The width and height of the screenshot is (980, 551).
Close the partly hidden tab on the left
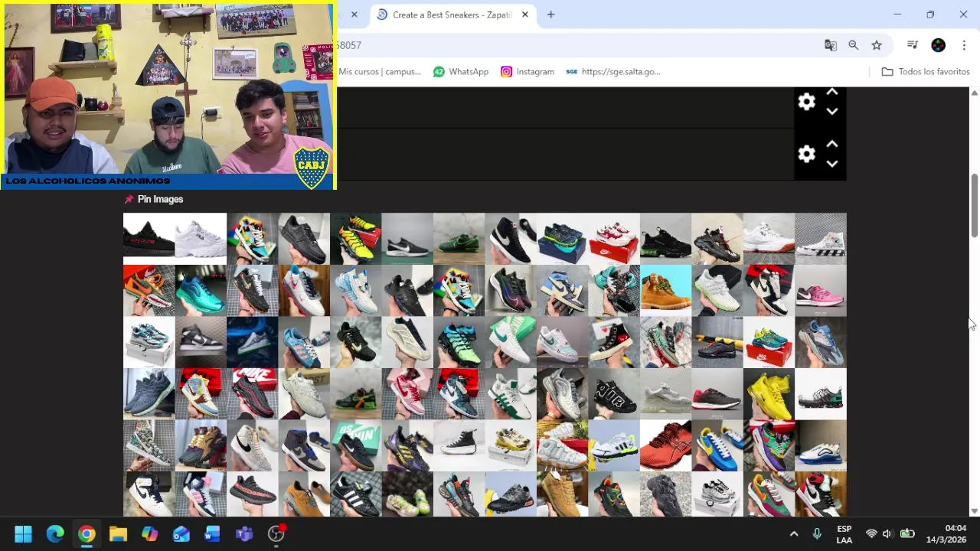[x=354, y=15]
